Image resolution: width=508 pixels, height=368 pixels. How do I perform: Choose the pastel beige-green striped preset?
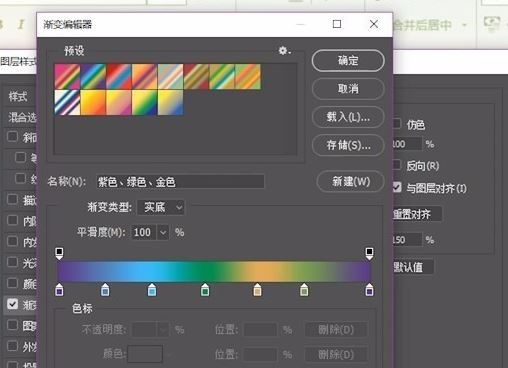tap(170, 77)
